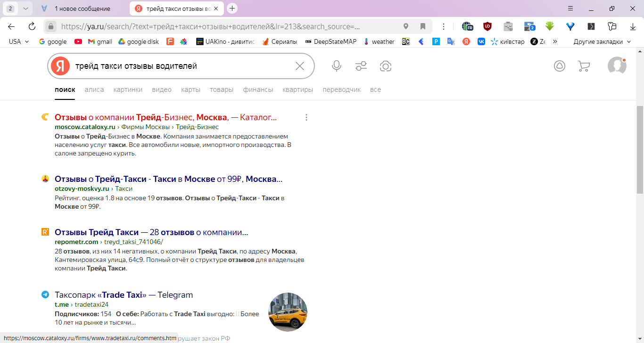Open 'Таксопарк Trade Taxi — Telegram' result
Viewport: 644px width, 343px height.
point(124,295)
